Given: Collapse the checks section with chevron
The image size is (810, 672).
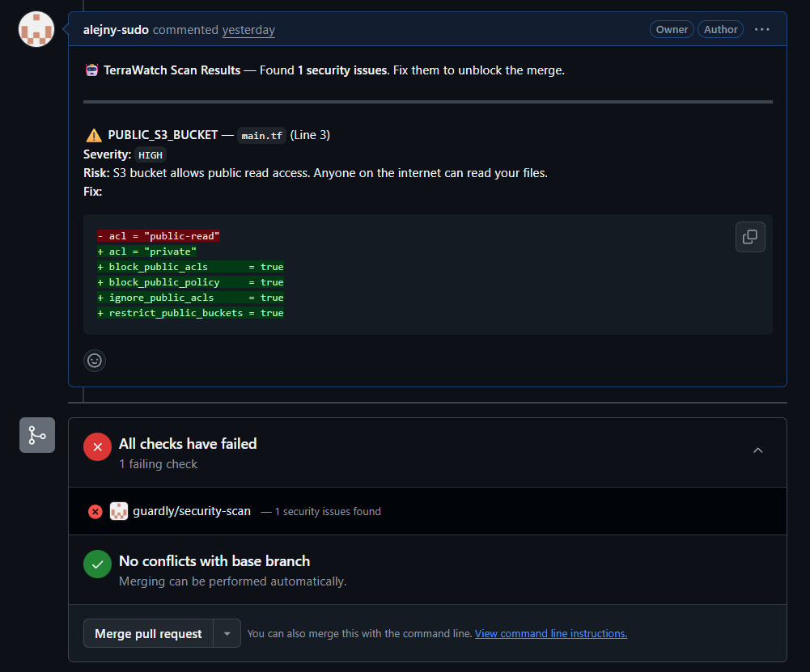Looking at the screenshot, I should (758, 450).
